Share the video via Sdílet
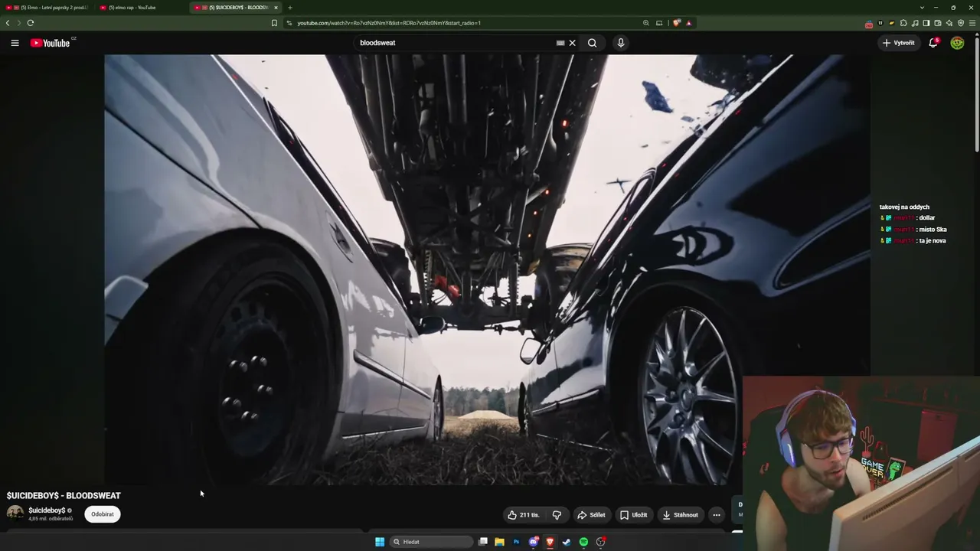Image resolution: width=980 pixels, height=551 pixels. click(591, 515)
